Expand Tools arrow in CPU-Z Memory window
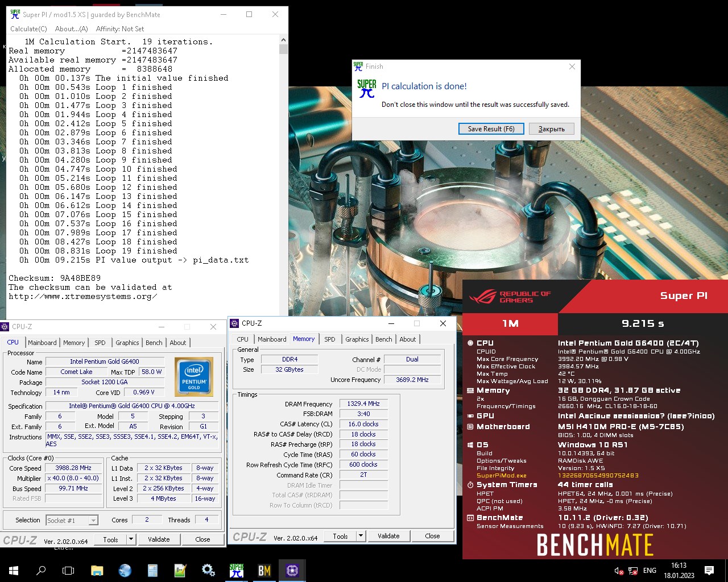The image size is (728, 582). coord(361,535)
